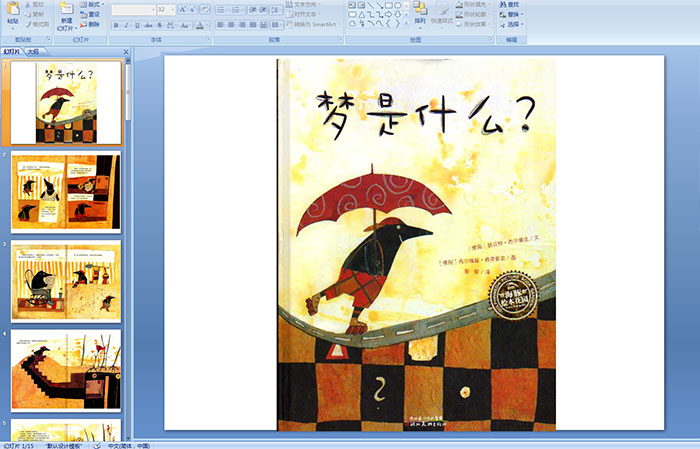
Task: Click the thumbnail pane vertical scrollbar
Action: coord(128,248)
